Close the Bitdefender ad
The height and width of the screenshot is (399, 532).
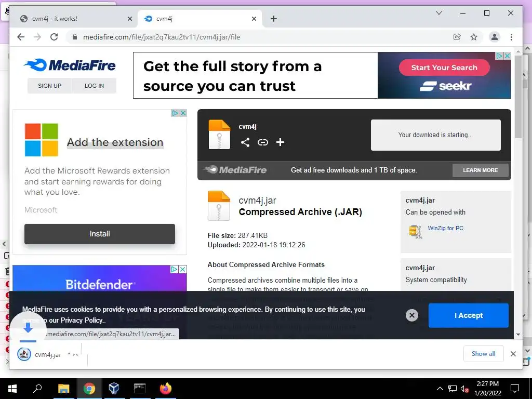coord(182,269)
